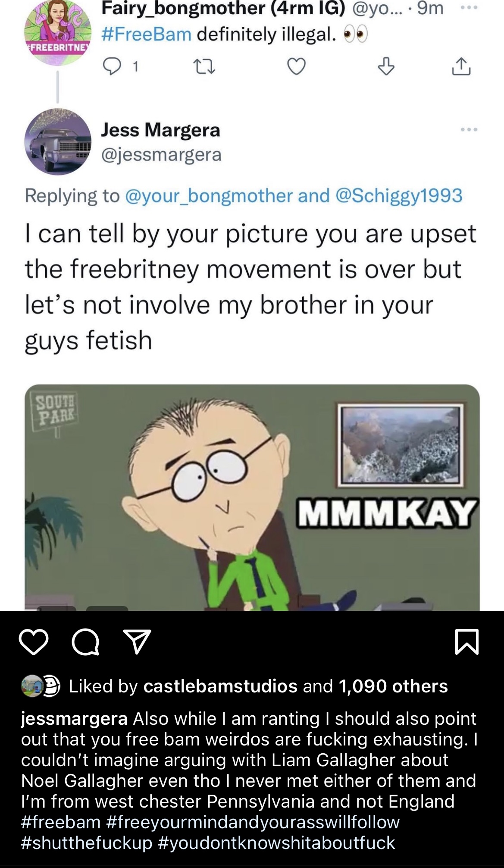This screenshot has width=504, height=868.
Task: Open comments with speech bubble icon
Action: 85,642
